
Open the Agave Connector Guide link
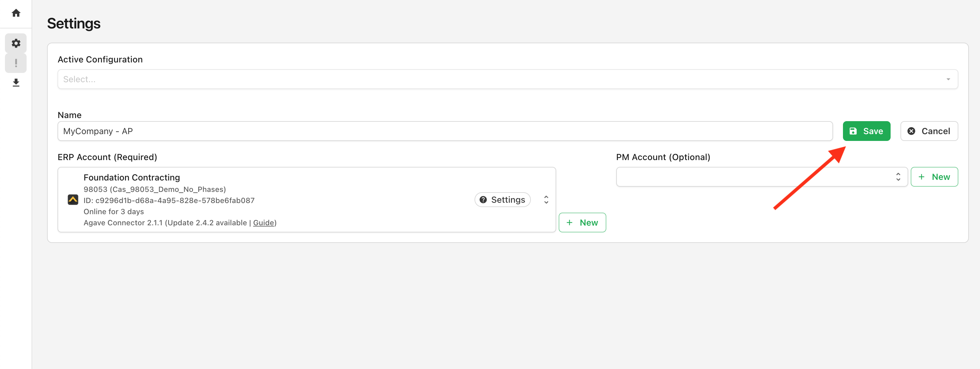(x=263, y=223)
